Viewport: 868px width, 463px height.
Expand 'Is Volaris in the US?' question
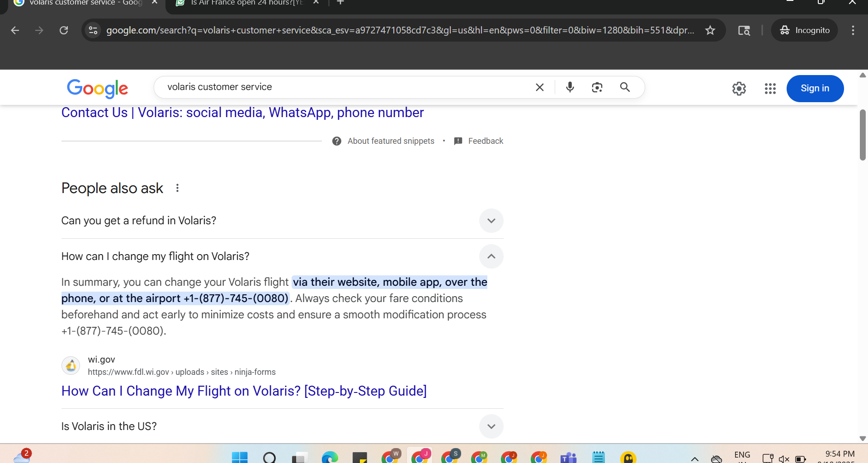pos(282,426)
